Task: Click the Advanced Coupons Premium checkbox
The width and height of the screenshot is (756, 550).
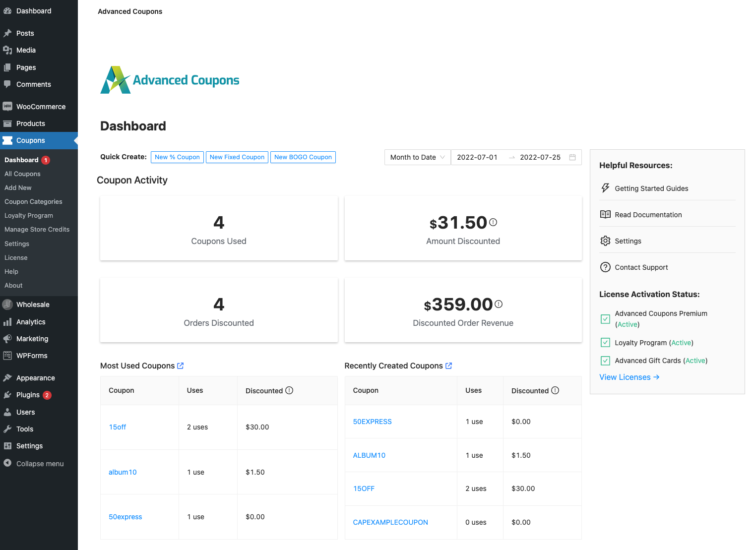Action: click(605, 319)
